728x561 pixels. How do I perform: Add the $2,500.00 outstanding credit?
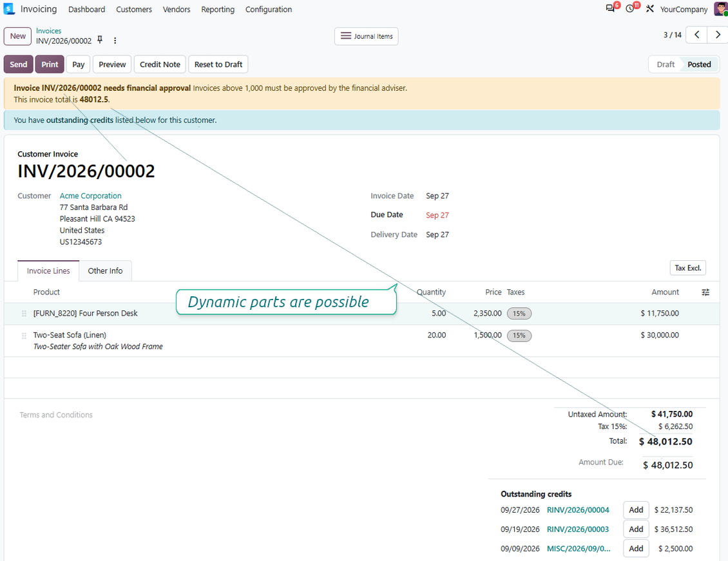pyautogui.click(x=636, y=549)
